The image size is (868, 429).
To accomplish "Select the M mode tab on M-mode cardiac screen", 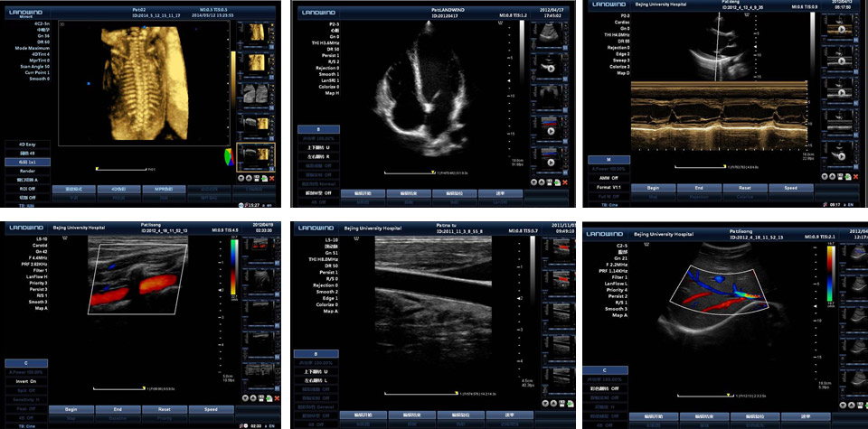I will coord(609,160).
